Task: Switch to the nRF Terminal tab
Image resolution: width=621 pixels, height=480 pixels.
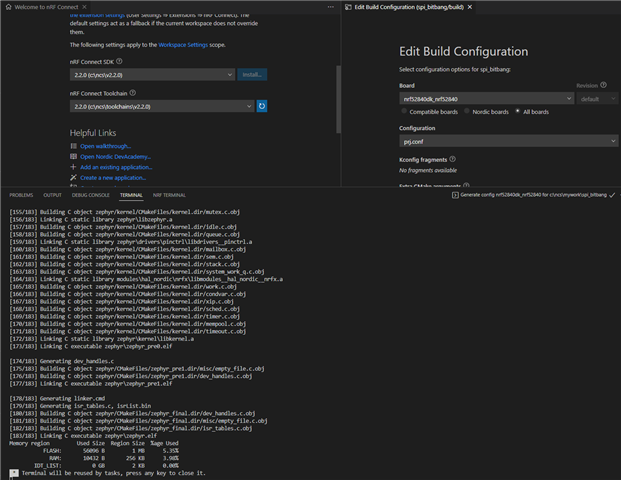Action: (x=169, y=195)
